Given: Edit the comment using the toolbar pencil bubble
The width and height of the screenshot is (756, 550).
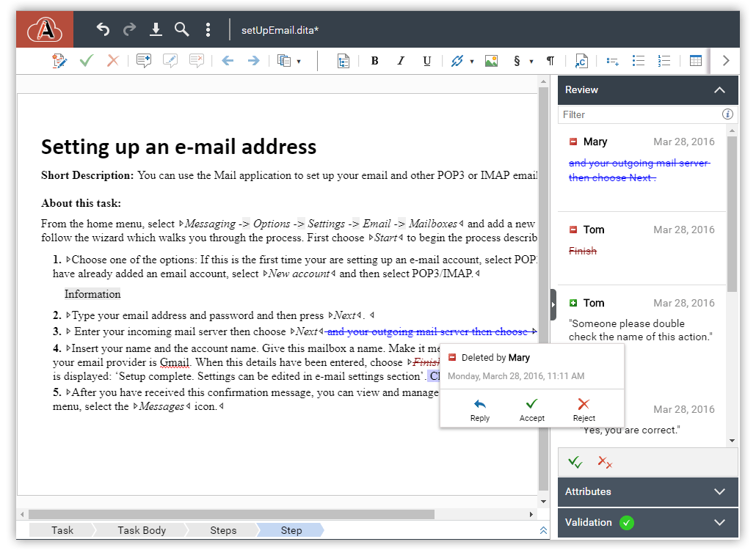Looking at the screenshot, I should pos(170,61).
